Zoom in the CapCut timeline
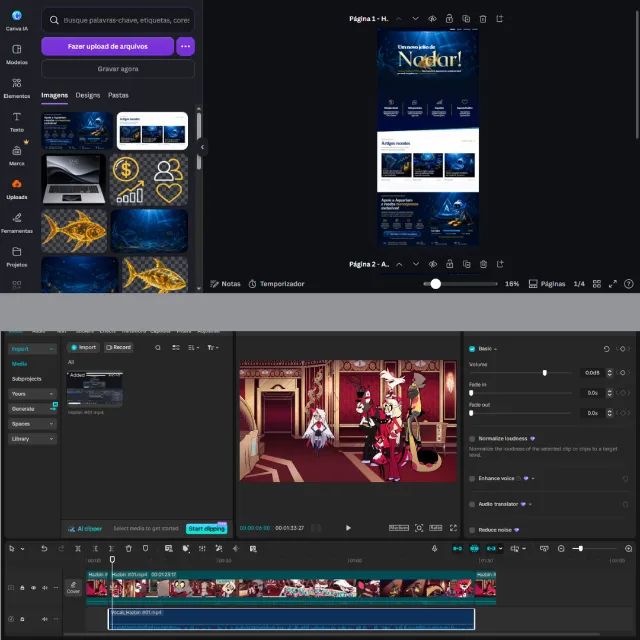This screenshot has height=640, width=640. point(629,549)
